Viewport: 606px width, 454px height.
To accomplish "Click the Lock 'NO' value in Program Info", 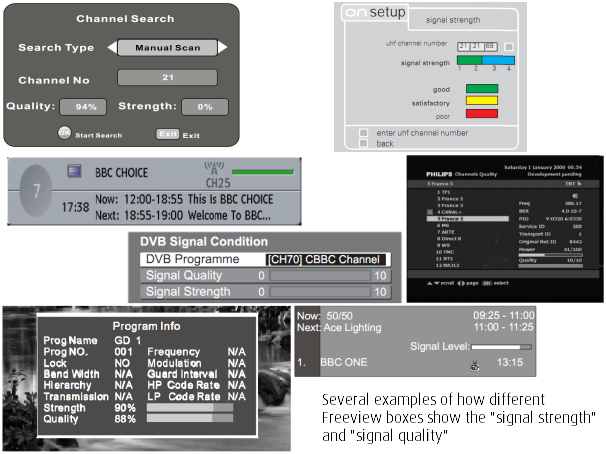I will click(x=122, y=363).
